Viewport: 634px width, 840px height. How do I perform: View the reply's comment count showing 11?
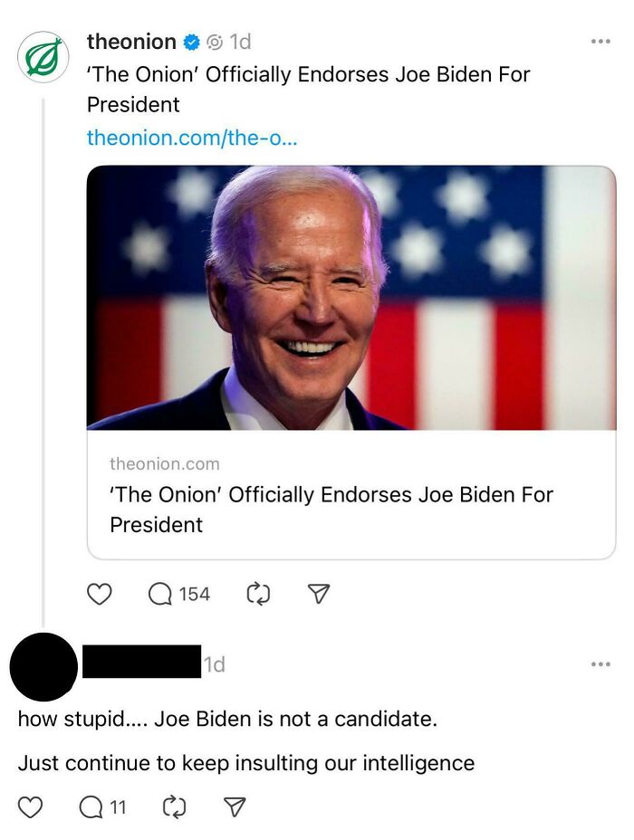click(101, 806)
